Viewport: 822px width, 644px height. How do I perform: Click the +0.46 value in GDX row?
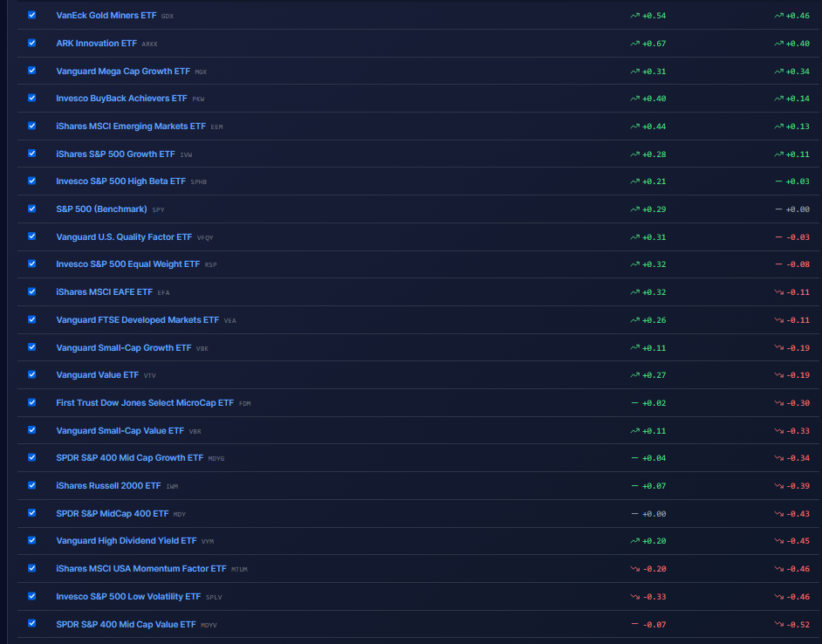click(798, 16)
